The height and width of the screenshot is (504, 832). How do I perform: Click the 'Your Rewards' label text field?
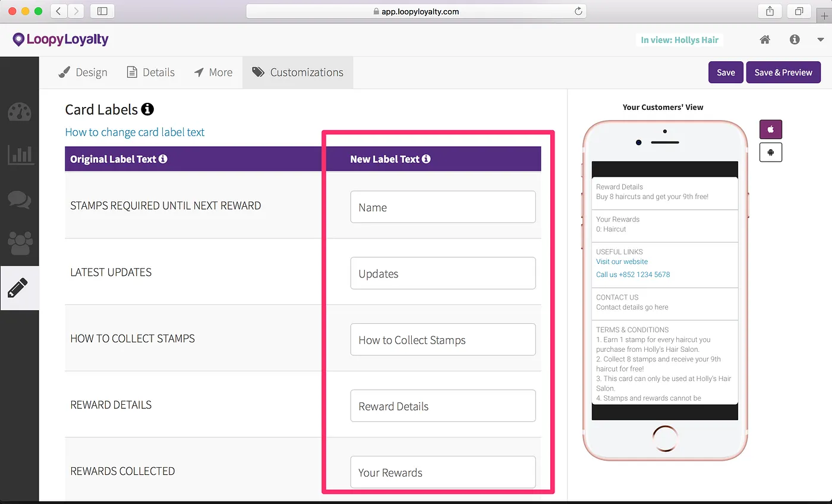pyautogui.click(x=443, y=472)
